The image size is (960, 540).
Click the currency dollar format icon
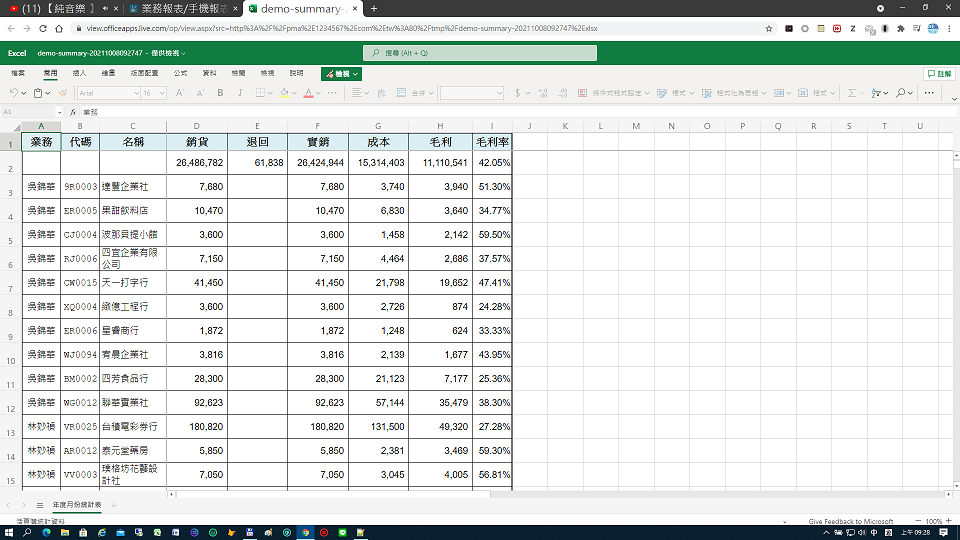click(x=518, y=93)
